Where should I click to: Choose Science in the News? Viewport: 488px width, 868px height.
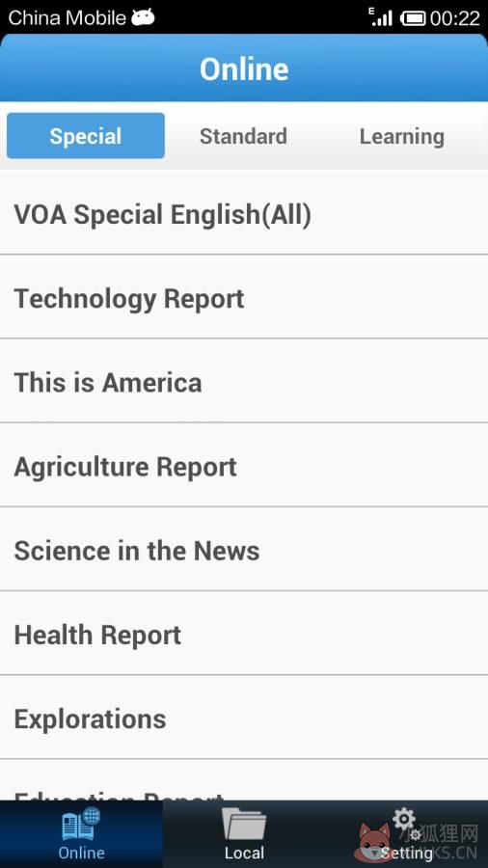(x=244, y=549)
